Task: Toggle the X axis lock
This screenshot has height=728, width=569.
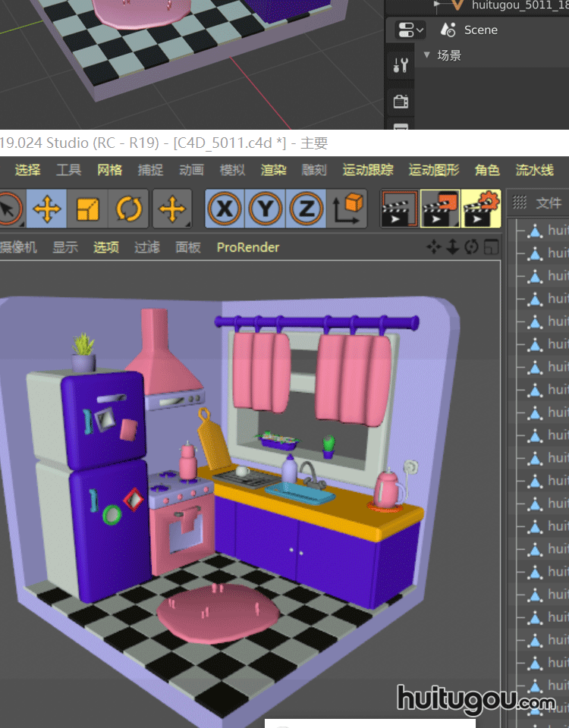Action: pyautogui.click(x=225, y=209)
